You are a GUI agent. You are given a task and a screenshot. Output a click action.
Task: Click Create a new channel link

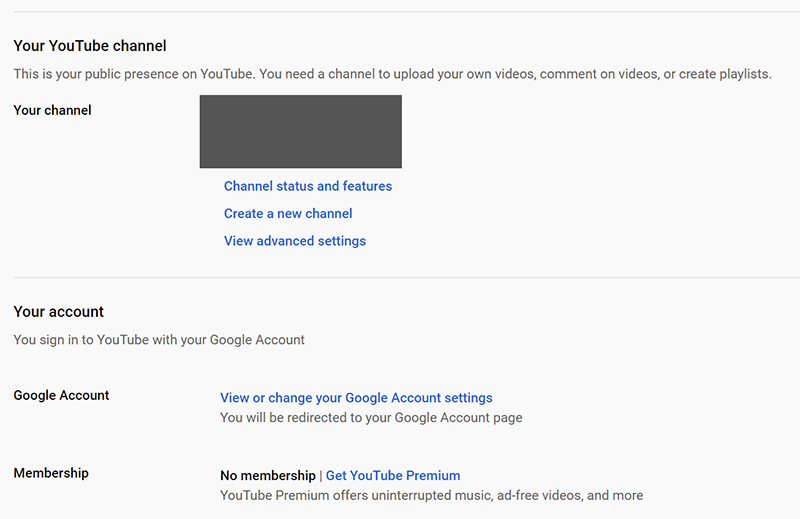click(288, 214)
